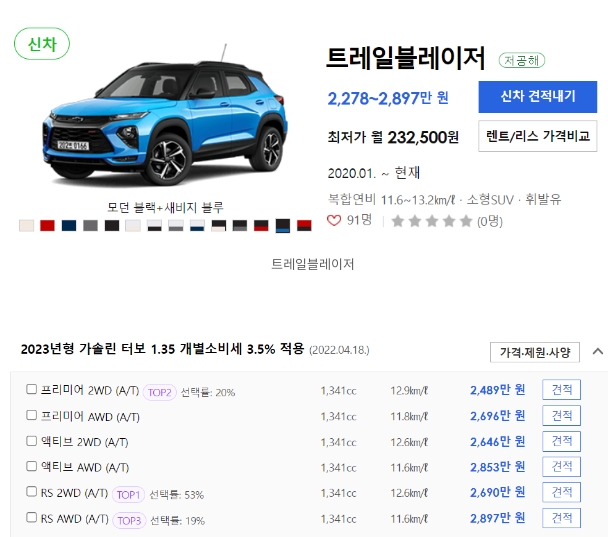
Task: Click the fifth rating star
Action: [x=466, y=221]
